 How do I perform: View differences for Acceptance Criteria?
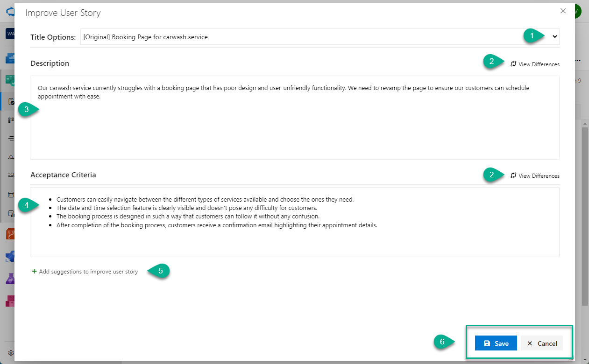point(535,176)
